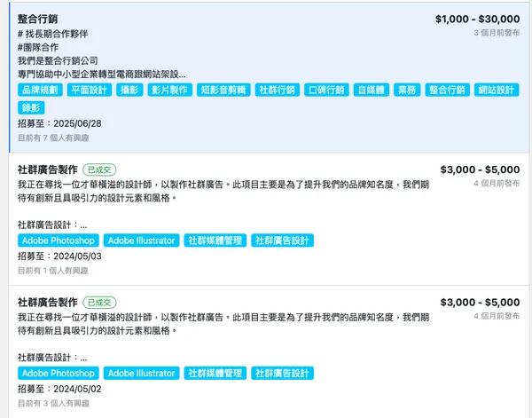Click the 3 個月前發布 timestamp
Viewport: 532px width, 418px height.
pos(497,33)
